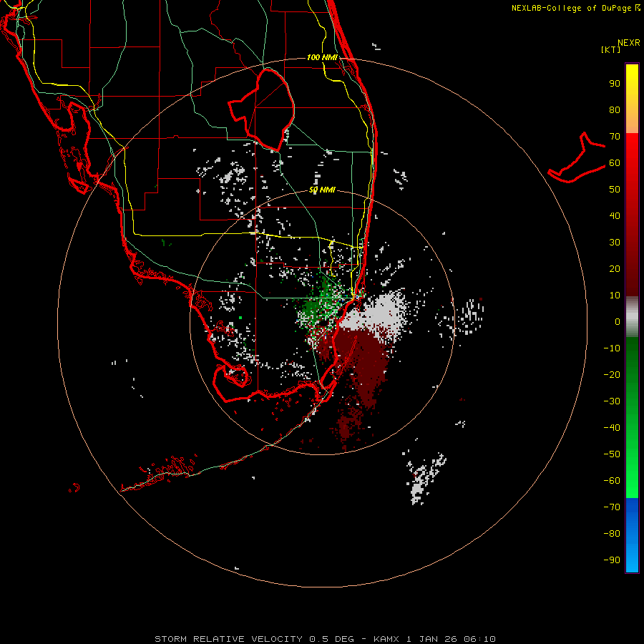Viewport: 644px width, 644px height.
Task: Click the 1 JAN 26 06:10 timestamp
Action: [451, 639]
